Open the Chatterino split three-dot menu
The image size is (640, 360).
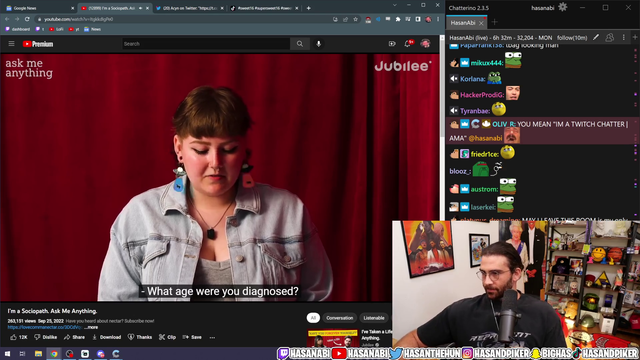pyautogui.click(x=623, y=38)
